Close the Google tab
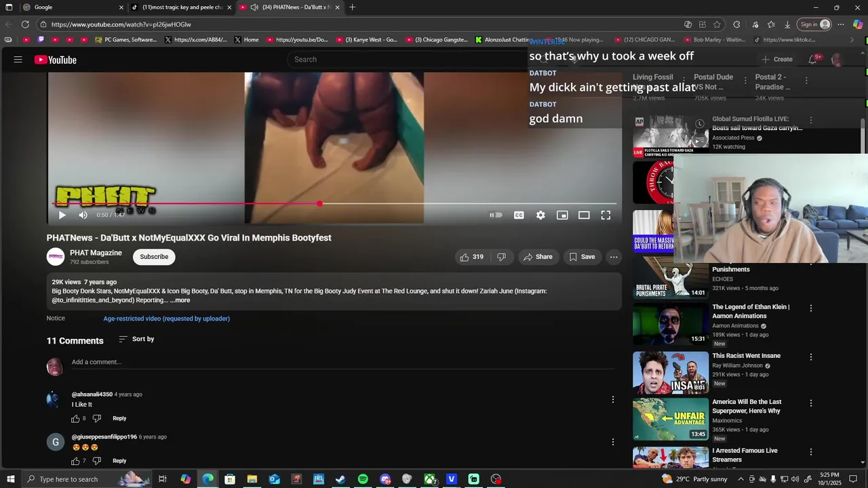The height and width of the screenshot is (488, 868). (x=121, y=7)
